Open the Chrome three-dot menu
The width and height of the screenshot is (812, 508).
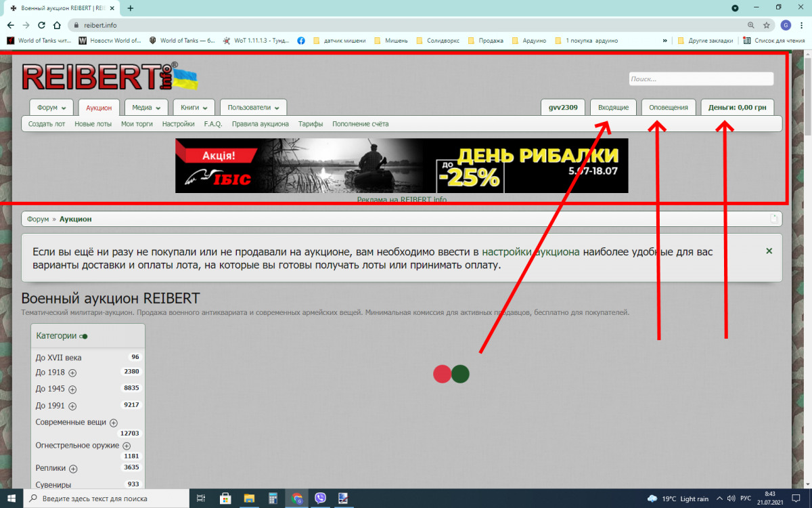click(x=802, y=25)
